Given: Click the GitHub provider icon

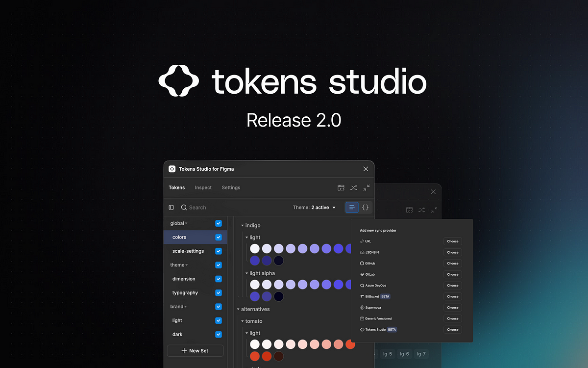Looking at the screenshot, I should tap(363, 263).
